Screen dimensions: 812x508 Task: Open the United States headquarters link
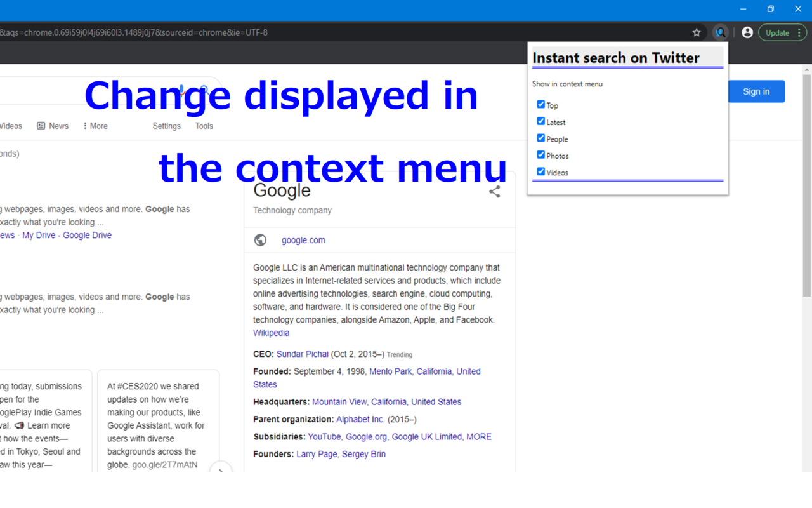(x=436, y=402)
